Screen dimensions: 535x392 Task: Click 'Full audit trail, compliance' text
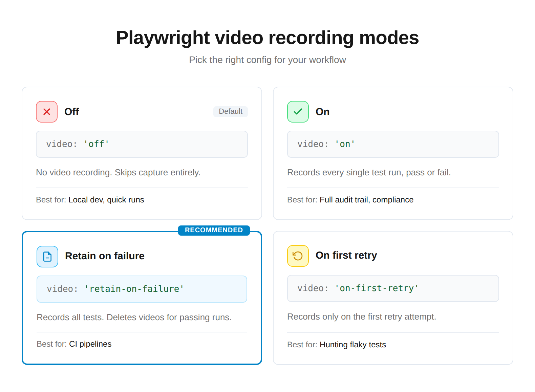366,200
